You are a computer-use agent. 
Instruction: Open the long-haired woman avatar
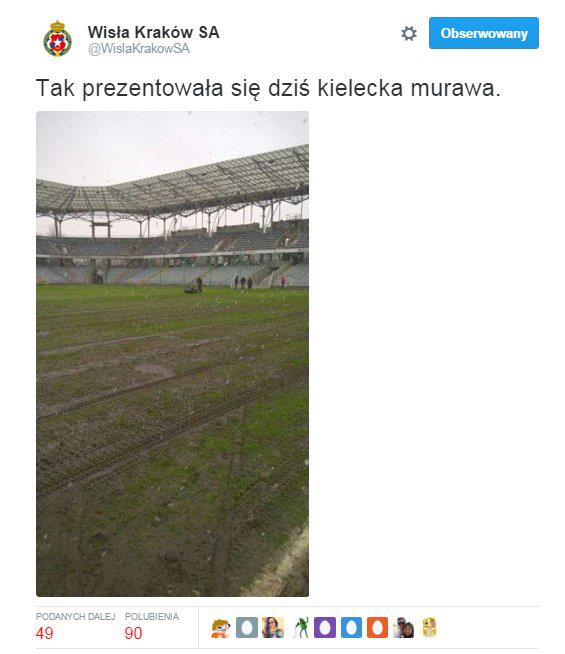pyautogui.click(x=273, y=628)
